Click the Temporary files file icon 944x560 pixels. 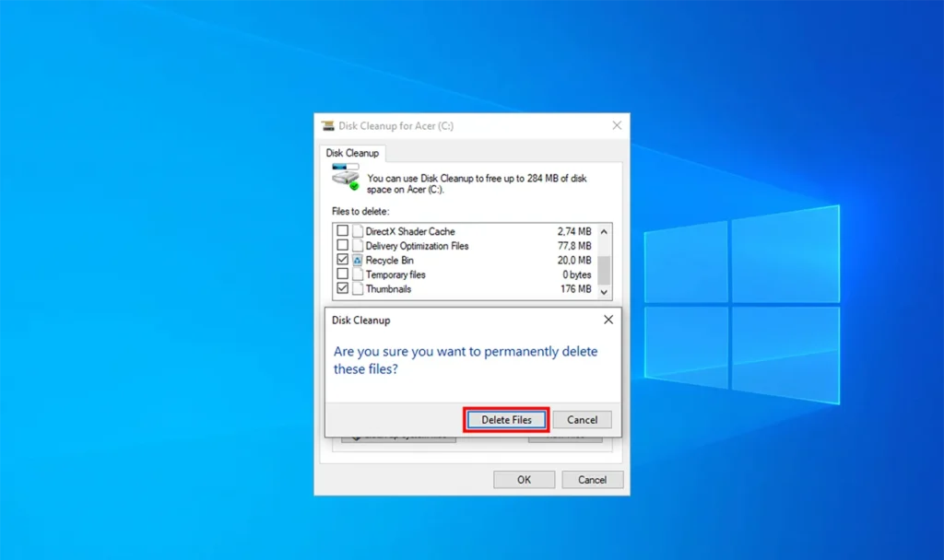[x=358, y=274]
